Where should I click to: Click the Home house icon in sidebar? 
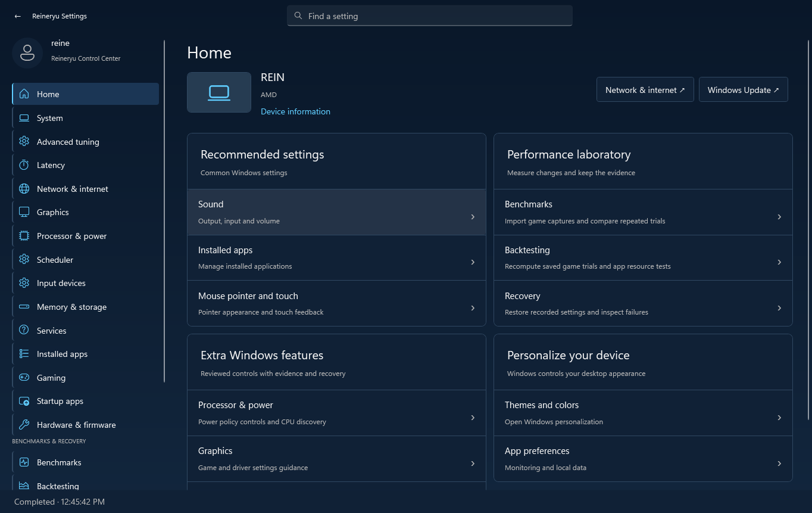(x=24, y=94)
